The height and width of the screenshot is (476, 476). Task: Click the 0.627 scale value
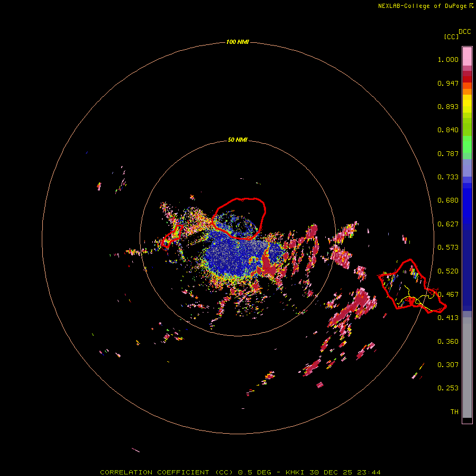pyautogui.click(x=448, y=224)
